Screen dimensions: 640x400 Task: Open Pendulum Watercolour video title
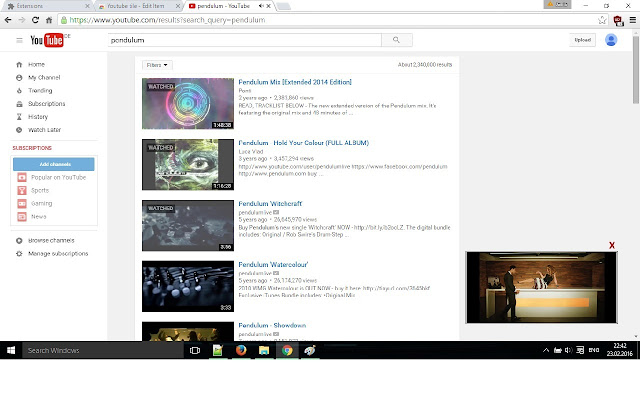(273, 264)
